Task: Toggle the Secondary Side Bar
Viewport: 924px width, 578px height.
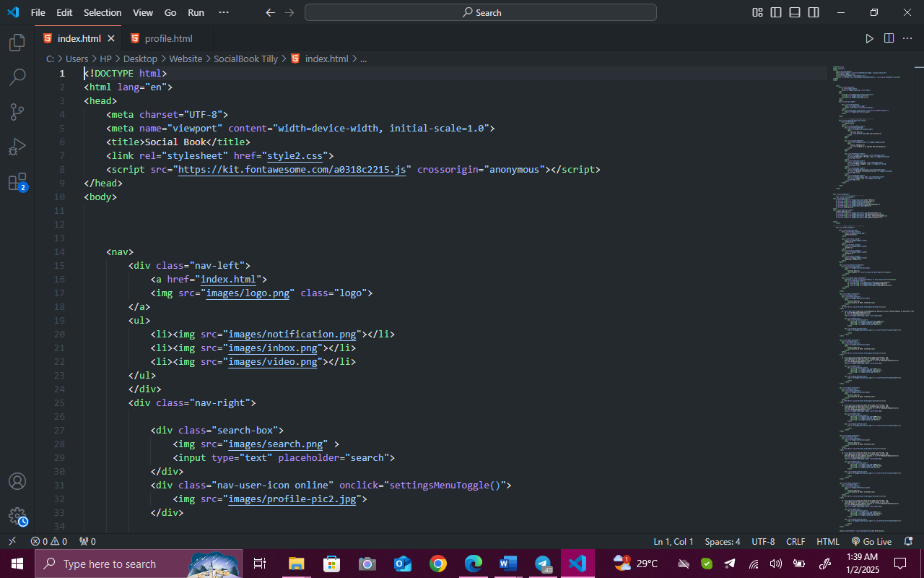Action: [814, 12]
